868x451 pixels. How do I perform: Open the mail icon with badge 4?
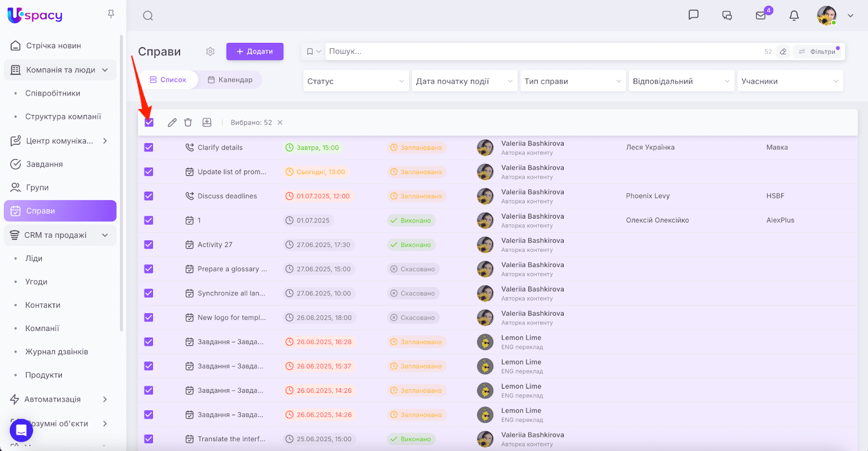pyautogui.click(x=761, y=16)
